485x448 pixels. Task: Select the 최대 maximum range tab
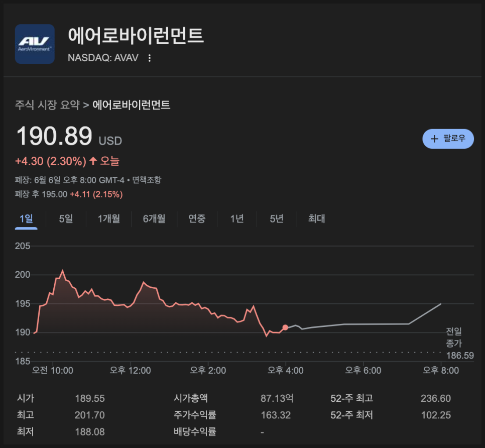point(316,219)
